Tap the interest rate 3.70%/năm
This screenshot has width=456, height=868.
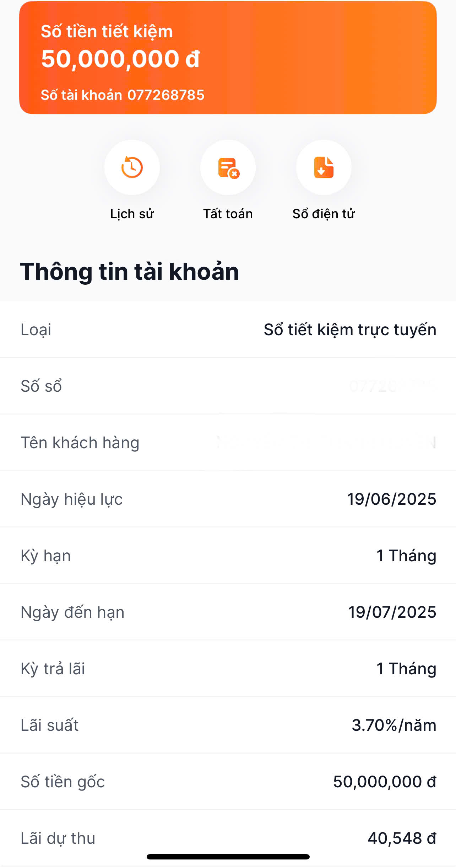coord(393,725)
